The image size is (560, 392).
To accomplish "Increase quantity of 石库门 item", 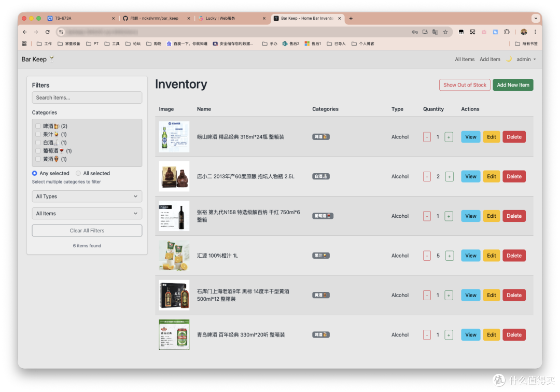I will click(x=449, y=296).
